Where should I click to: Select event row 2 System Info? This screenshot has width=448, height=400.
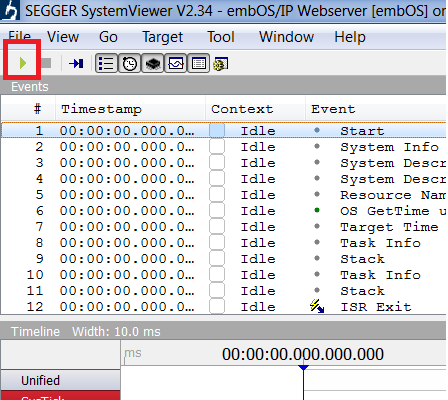(x=224, y=146)
